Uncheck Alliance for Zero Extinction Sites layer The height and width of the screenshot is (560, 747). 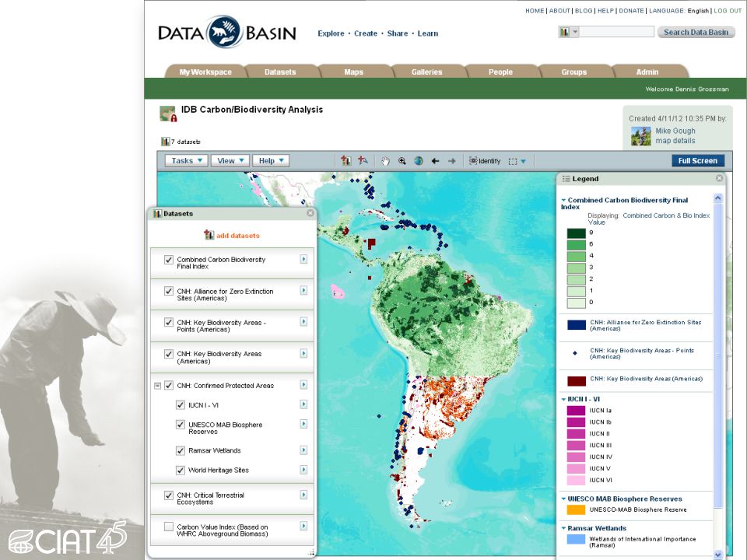click(169, 291)
